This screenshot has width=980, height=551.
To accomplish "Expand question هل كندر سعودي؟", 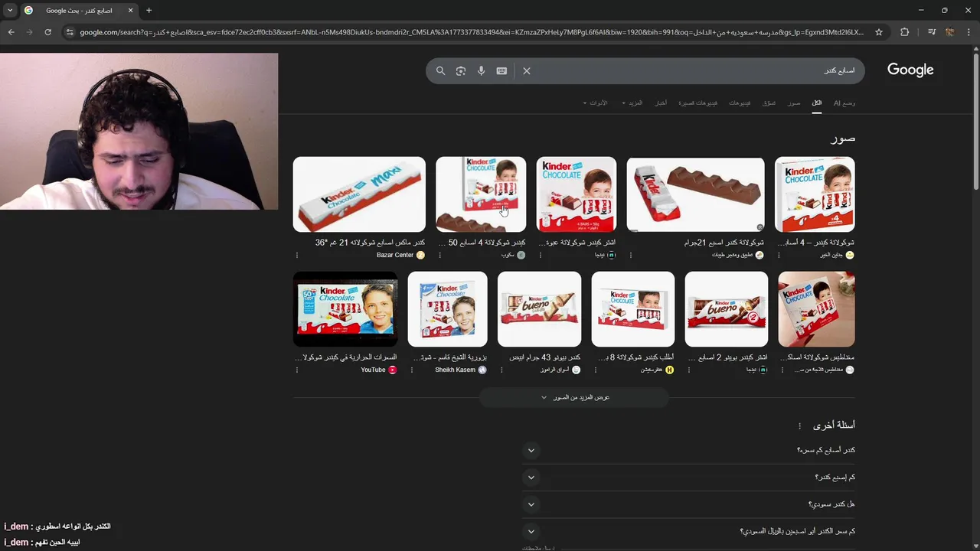I will point(688,504).
